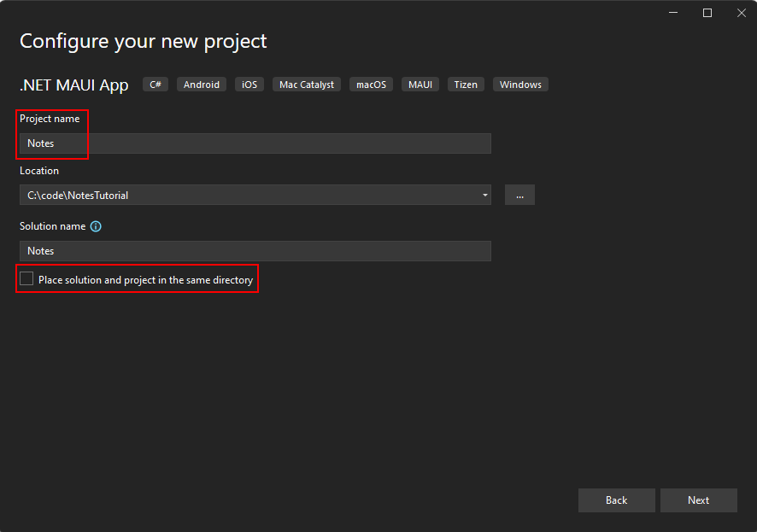The height and width of the screenshot is (532, 757).
Task: Select the Android platform tag
Action: point(201,84)
